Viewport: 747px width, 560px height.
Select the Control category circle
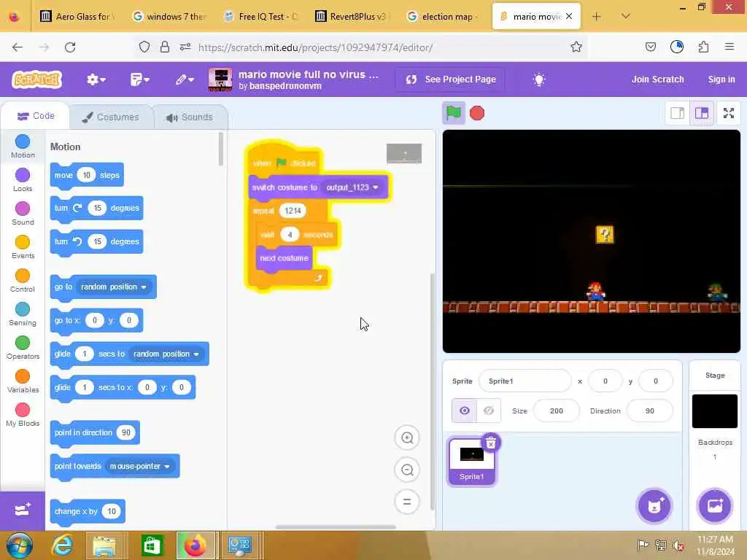pyautogui.click(x=23, y=276)
